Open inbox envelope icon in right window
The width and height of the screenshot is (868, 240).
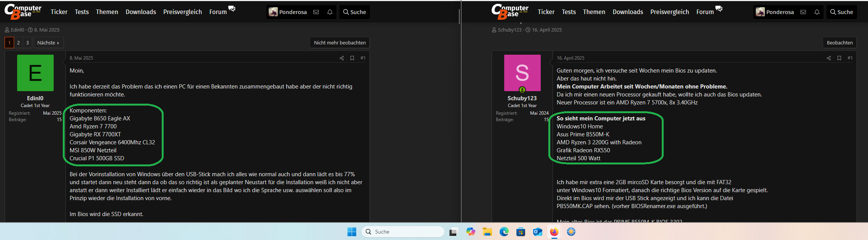(x=803, y=12)
